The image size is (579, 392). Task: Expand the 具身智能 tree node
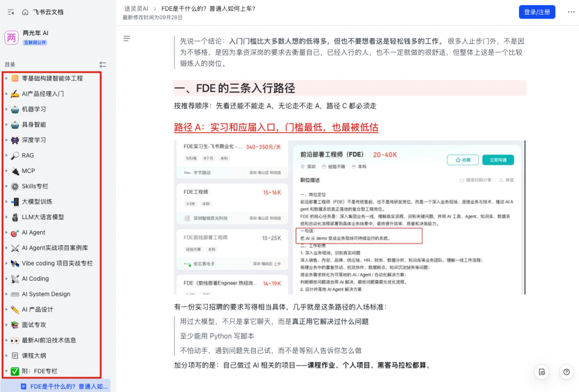(x=6, y=125)
